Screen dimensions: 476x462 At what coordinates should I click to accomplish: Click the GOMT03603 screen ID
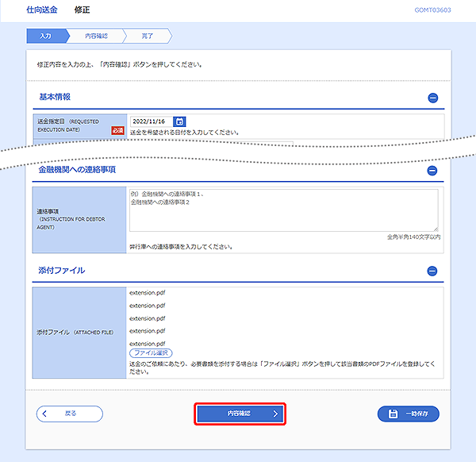pyautogui.click(x=432, y=10)
